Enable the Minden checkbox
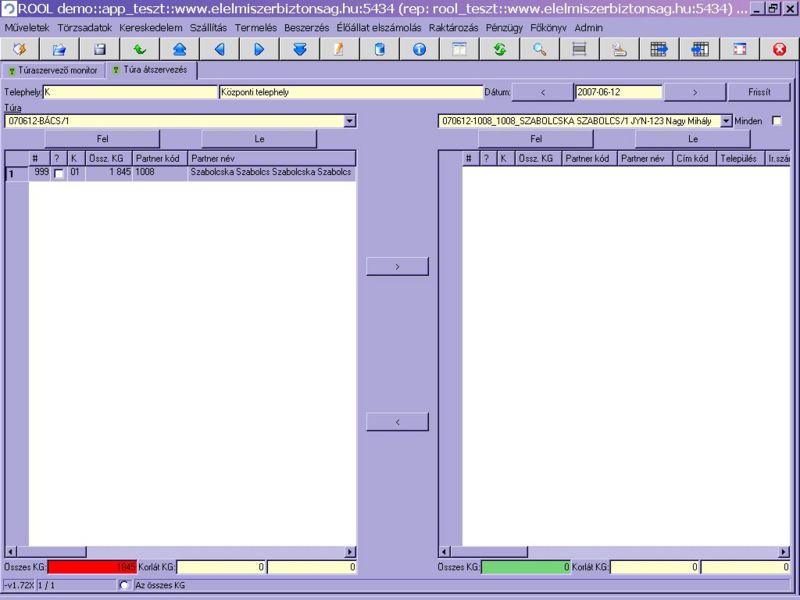Screen dimensions: 800x600 (776, 121)
